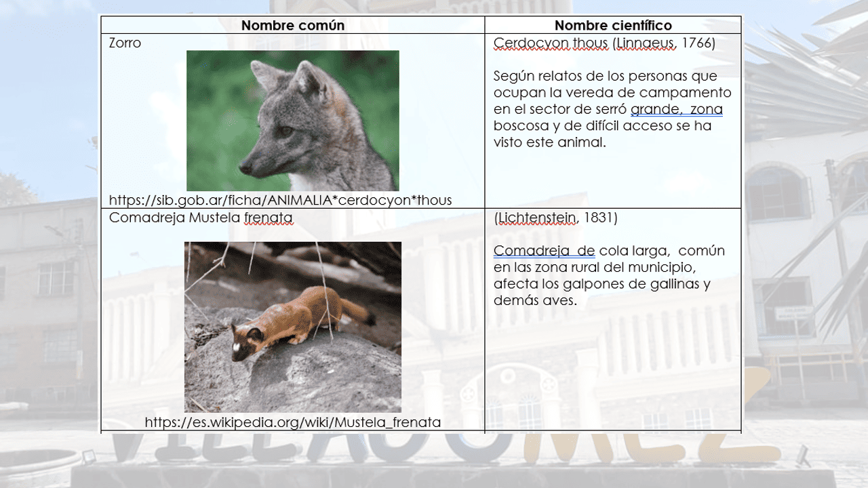Image resolution: width=868 pixels, height=488 pixels.
Task: Click the fox photo in the Zorro row
Action: 292,121
